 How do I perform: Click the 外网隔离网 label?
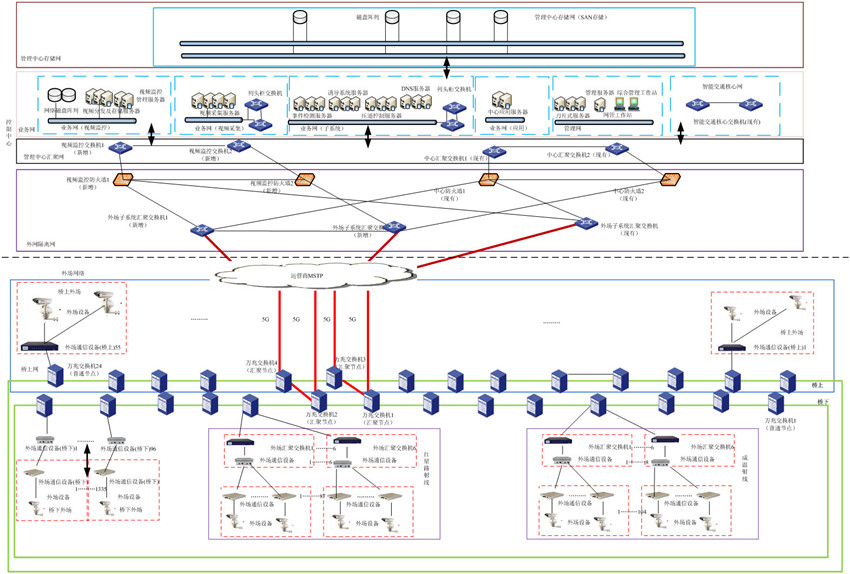tap(41, 244)
